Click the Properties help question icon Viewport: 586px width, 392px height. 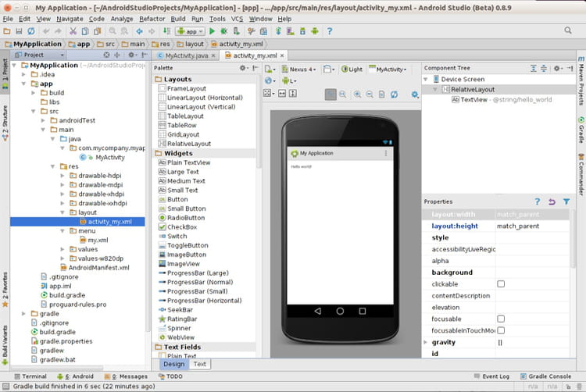[537, 201]
